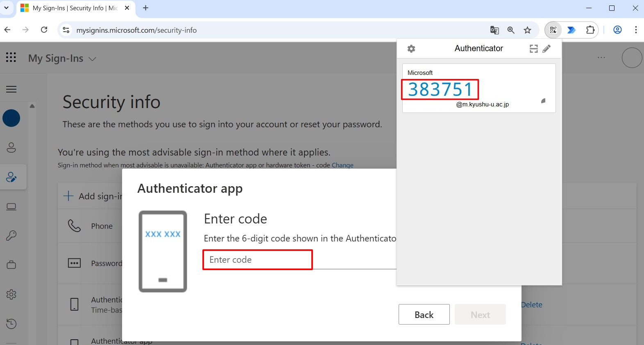
Task: Maximize the browser window
Action: click(x=612, y=8)
